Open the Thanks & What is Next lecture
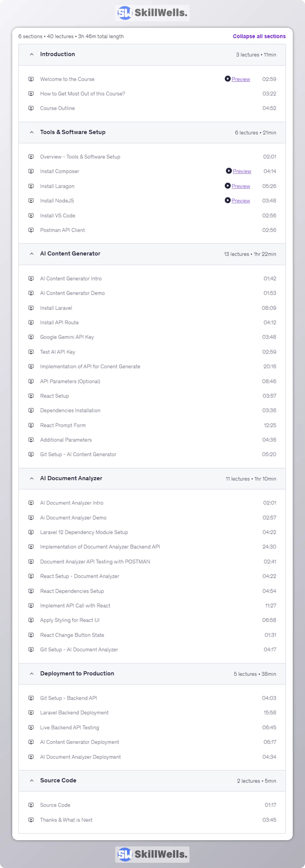Image resolution: width=305 pixels, height=868 pixels. 66,820
